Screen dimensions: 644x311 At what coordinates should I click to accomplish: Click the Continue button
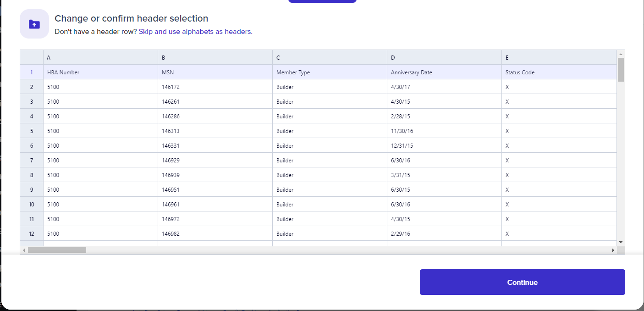click(x=522, y=282)
